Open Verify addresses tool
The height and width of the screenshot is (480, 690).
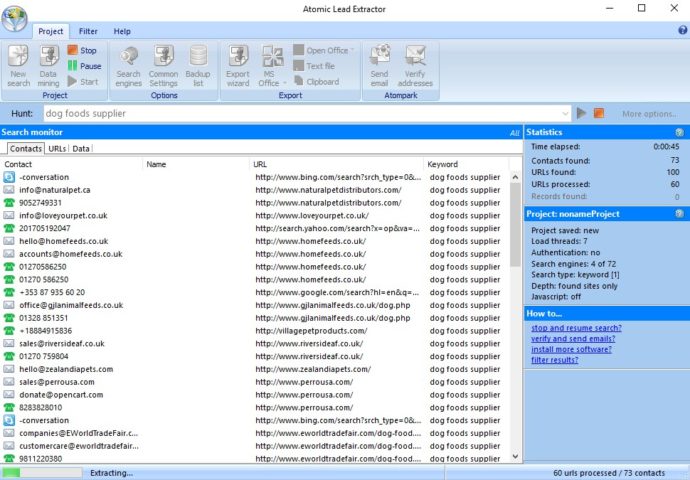[414, 64]
